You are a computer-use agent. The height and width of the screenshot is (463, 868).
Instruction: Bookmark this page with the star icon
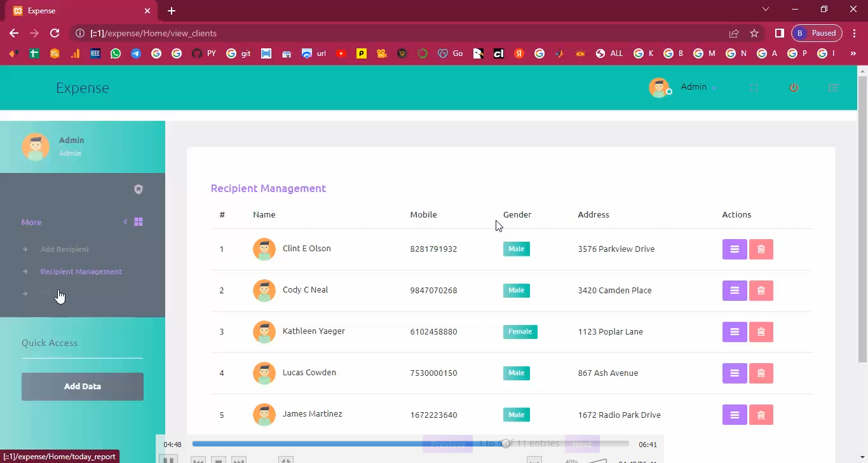(754, 33)
